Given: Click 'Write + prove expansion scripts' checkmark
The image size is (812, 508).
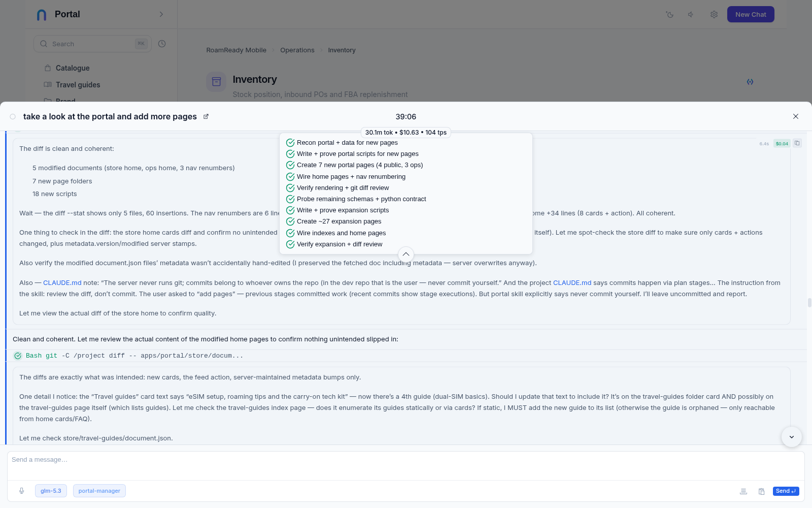Looking at the screenshot, I should pos(290,210).
